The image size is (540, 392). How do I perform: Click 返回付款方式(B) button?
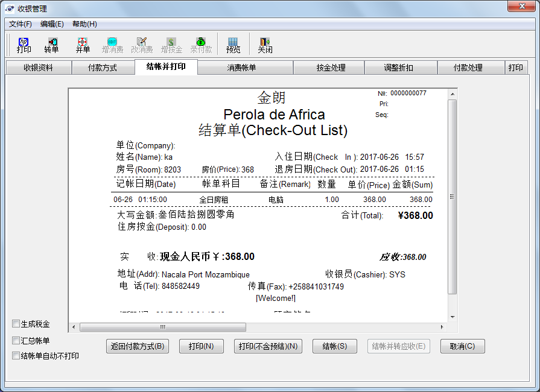(x=138, y=346)
